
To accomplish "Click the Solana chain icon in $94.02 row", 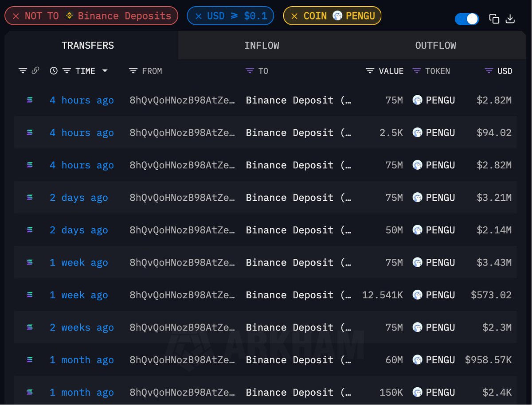I will [x=30, y=132].
